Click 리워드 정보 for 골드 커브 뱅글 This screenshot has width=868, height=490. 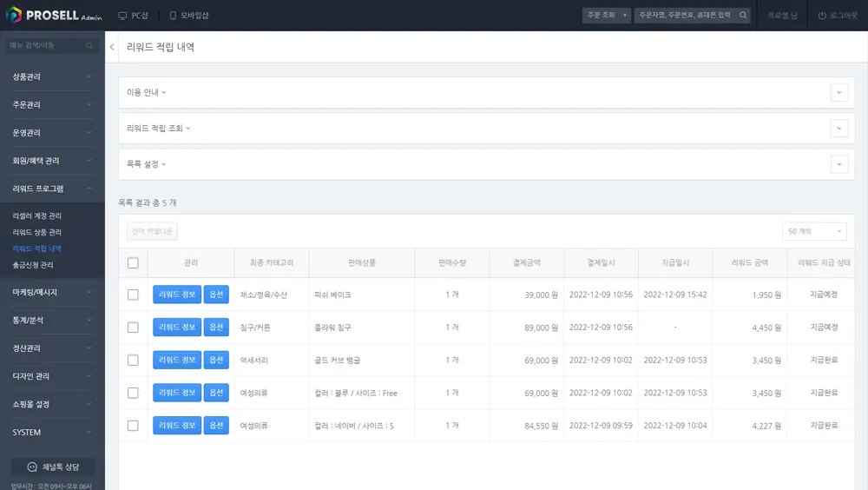[177, 360]
